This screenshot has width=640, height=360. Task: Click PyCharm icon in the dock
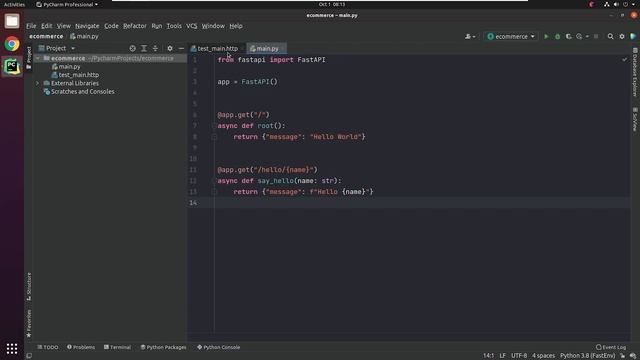[12, 67]
